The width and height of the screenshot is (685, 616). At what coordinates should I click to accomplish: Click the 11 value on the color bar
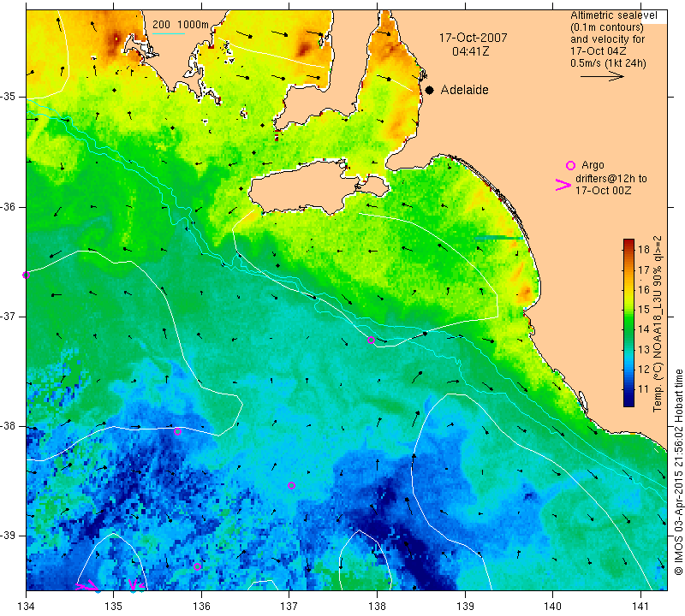tap(644, 389)
